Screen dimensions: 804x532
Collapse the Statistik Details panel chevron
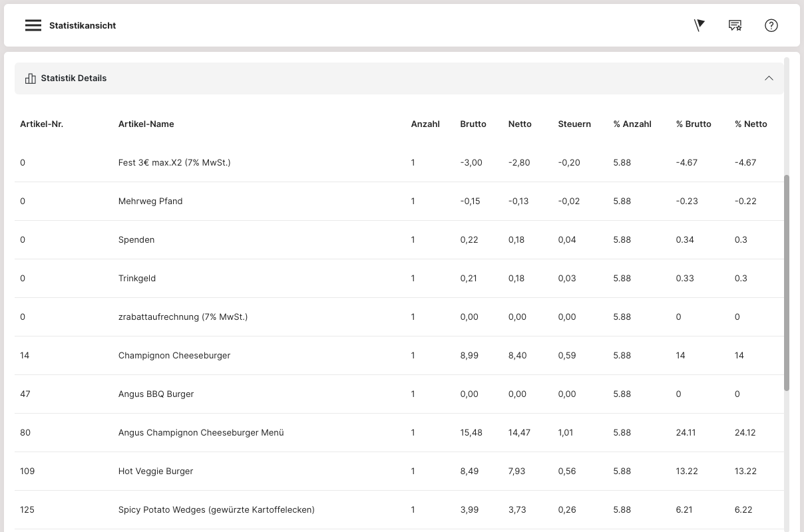click(769, 78)
